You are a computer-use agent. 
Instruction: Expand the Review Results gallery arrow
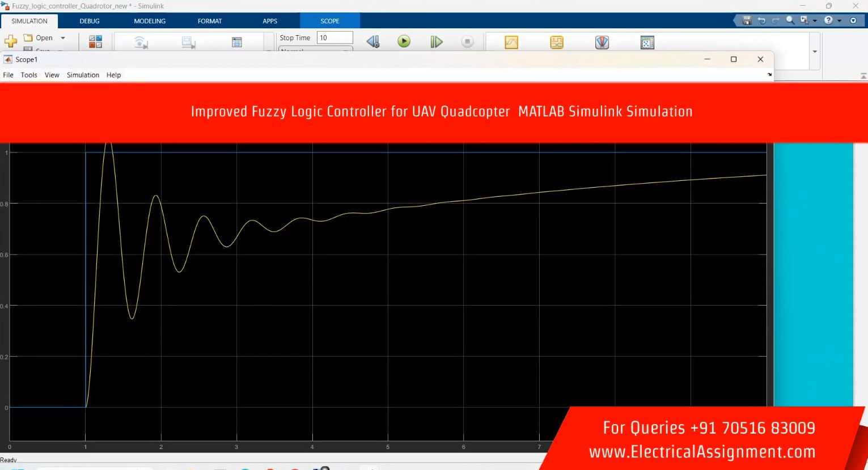(x=815, y=52)
